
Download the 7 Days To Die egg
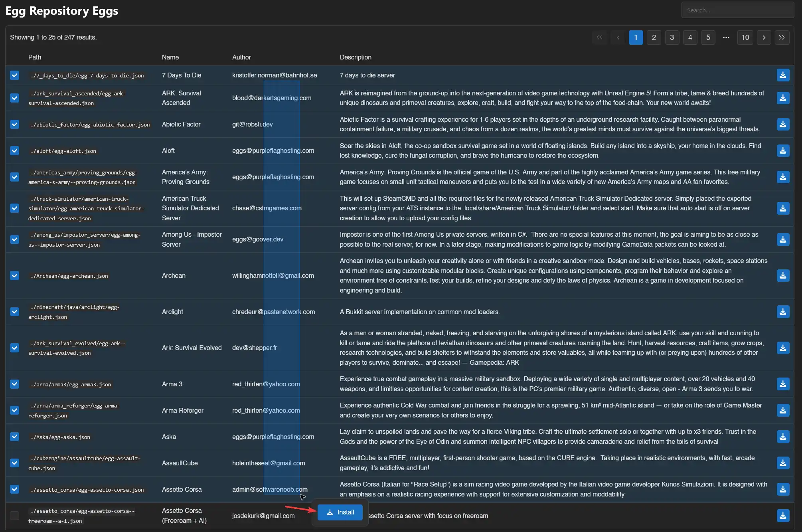pos(783,75)
